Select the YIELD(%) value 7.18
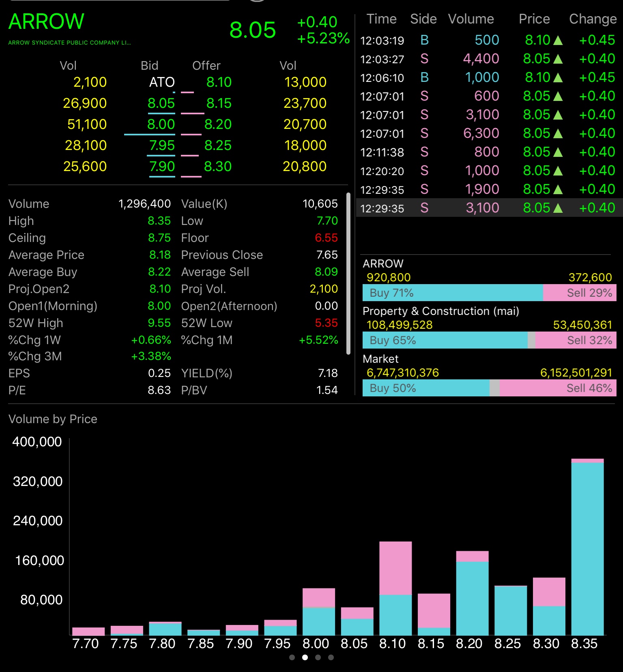The width and height of the screenshot is (623, 672). pyautogui.click(x=328, y=373)
